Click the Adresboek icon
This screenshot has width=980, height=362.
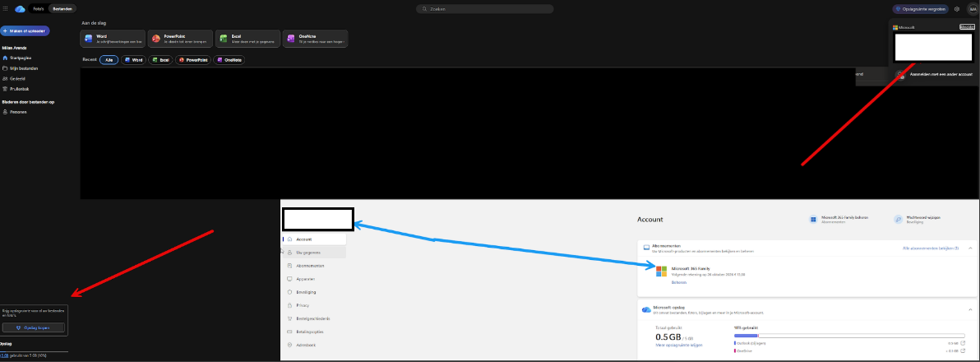click(289, 345)
